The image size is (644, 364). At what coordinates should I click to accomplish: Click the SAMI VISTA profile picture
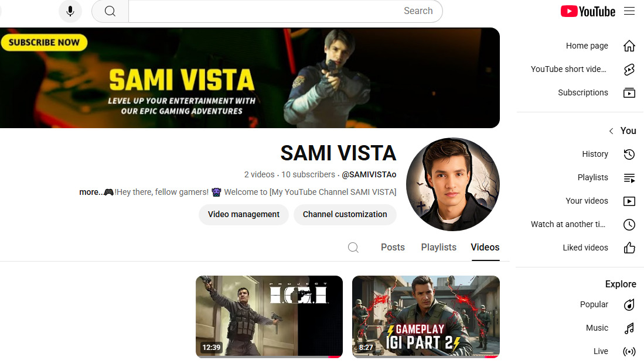(x=452, y=186)
